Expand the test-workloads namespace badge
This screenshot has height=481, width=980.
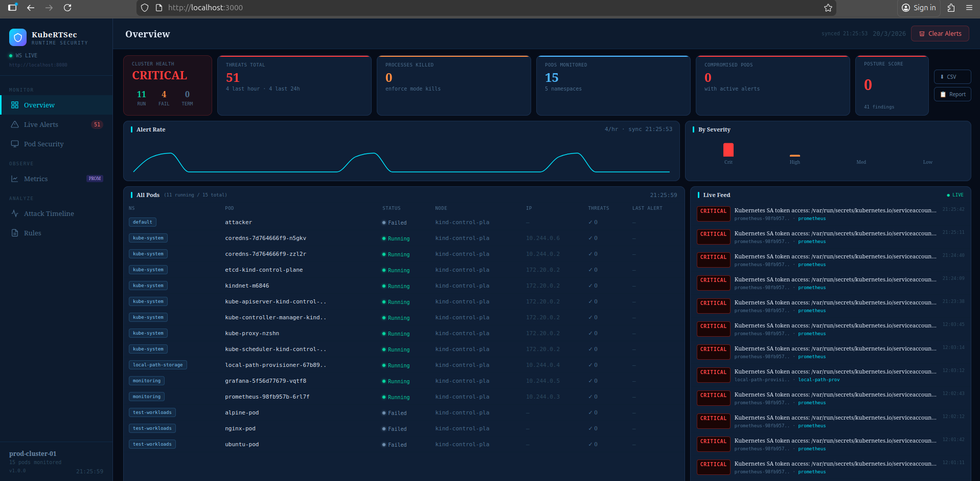point(152,412)
